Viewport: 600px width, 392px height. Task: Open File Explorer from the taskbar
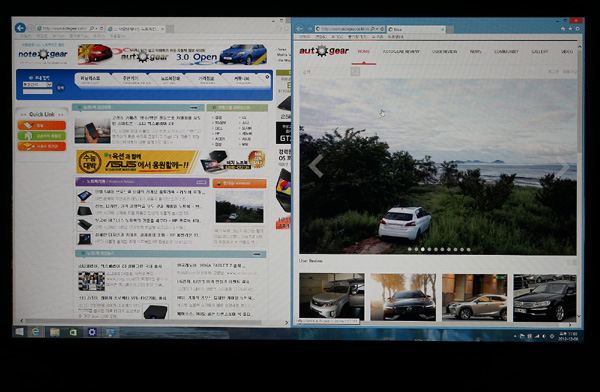[55, 332]
